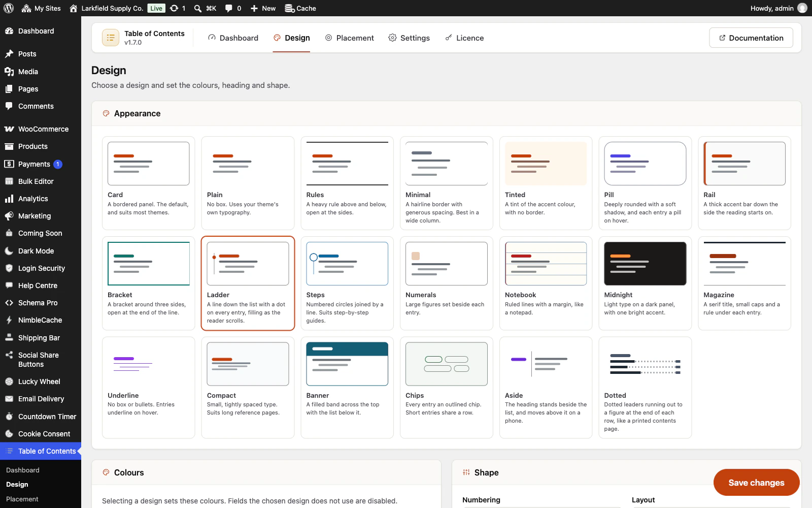Open Shipping Bar sidebar item
The width and height of the screenshot is (812, 508).
click(x=41, y=338)
